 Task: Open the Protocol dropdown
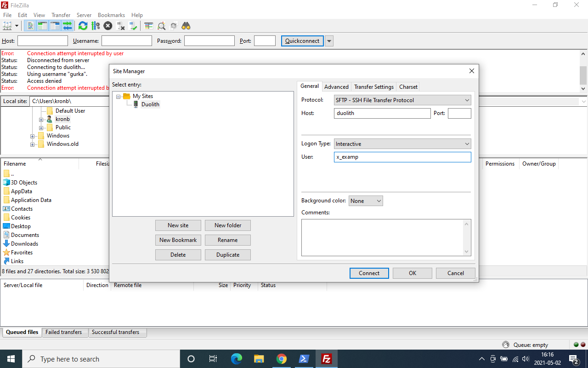coord(402,100)
